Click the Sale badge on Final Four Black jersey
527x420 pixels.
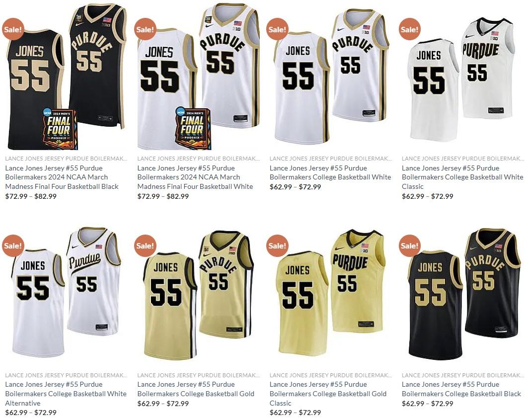(x=13, y=29)
